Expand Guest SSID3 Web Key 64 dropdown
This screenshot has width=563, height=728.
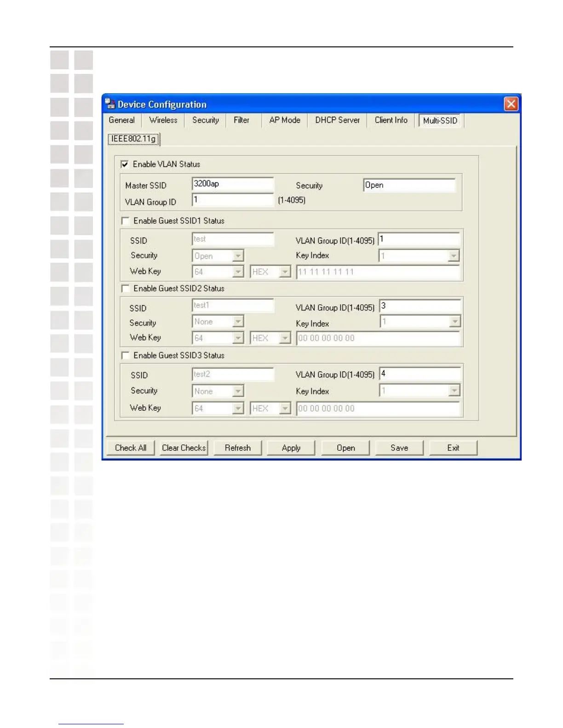point(218,408)
